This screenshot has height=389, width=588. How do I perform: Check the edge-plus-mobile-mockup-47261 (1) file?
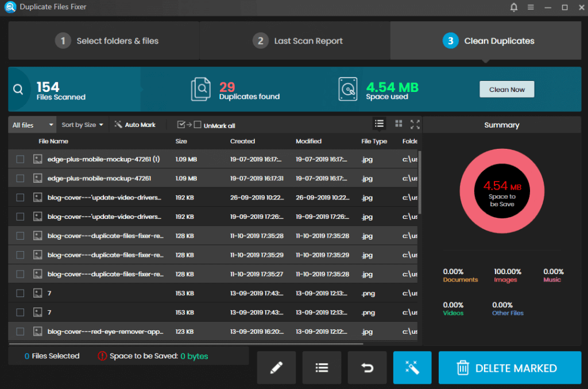click(x=20, y=159)
